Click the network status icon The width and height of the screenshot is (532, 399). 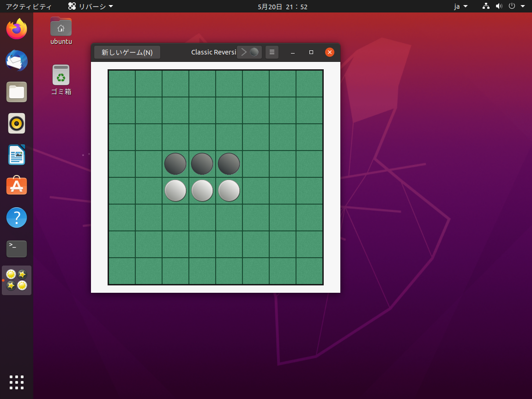pos(486,6)
